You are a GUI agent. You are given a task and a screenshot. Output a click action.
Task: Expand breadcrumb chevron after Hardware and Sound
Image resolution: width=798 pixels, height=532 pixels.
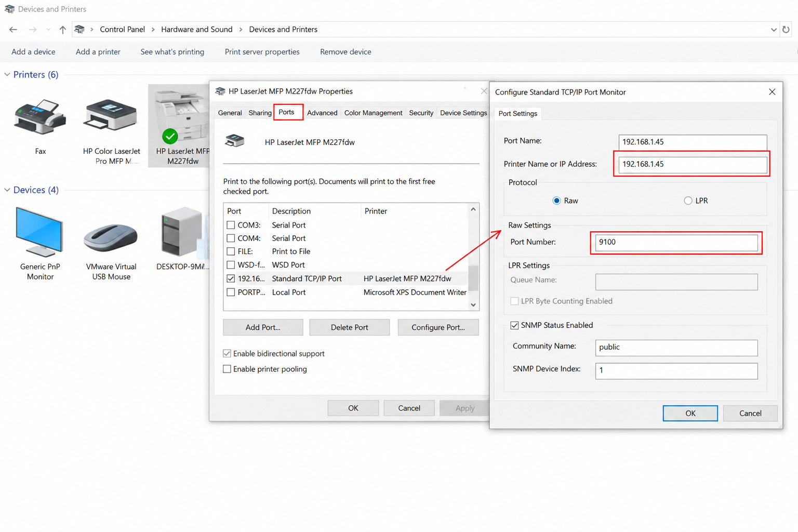pos(241,30)
